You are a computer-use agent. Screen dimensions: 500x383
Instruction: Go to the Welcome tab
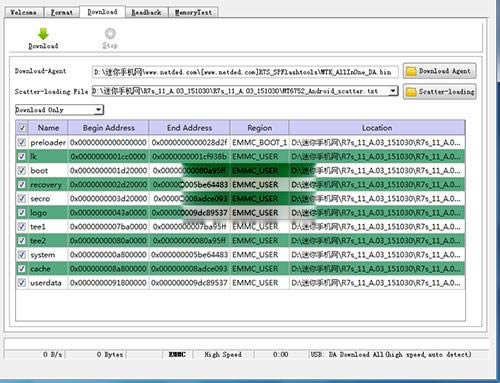coord(23,12)
